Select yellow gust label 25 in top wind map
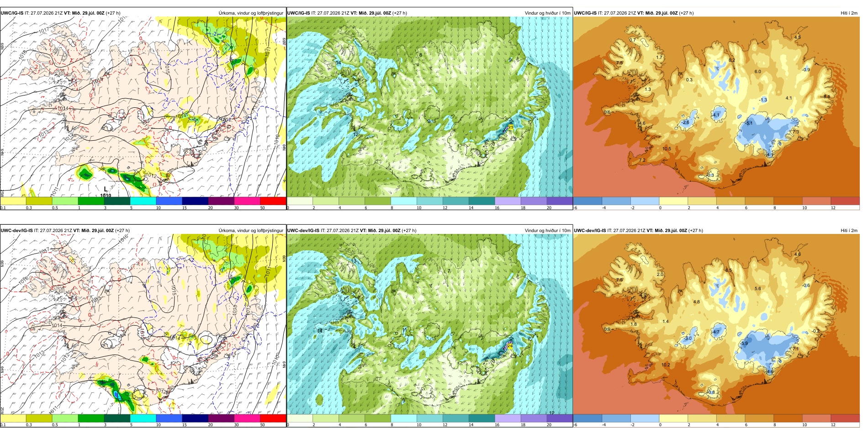This screenshot has width=868, height=434. (511, 127)
